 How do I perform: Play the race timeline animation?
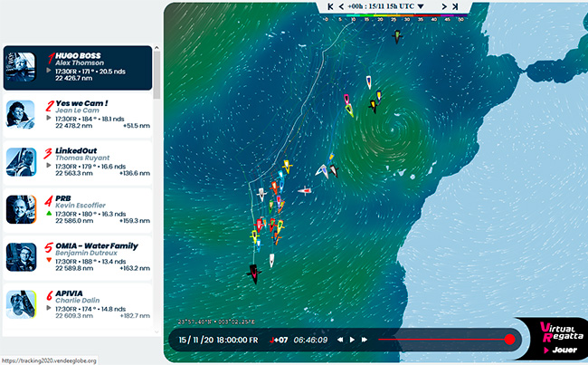pos(352,340)
